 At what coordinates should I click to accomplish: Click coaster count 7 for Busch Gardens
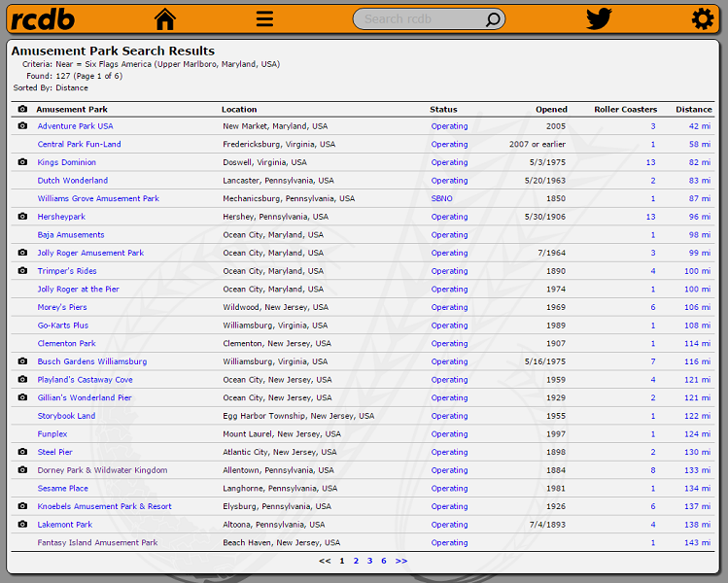[653, 361]
